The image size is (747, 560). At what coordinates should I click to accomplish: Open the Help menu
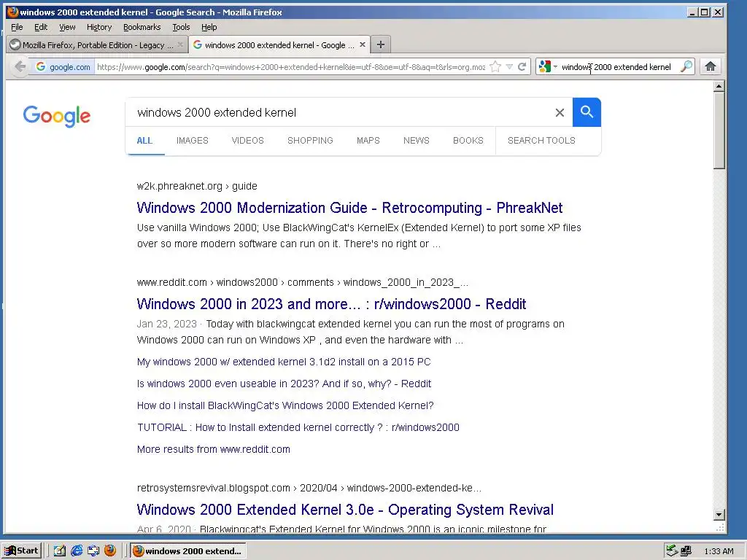click(x=209, y=27)
